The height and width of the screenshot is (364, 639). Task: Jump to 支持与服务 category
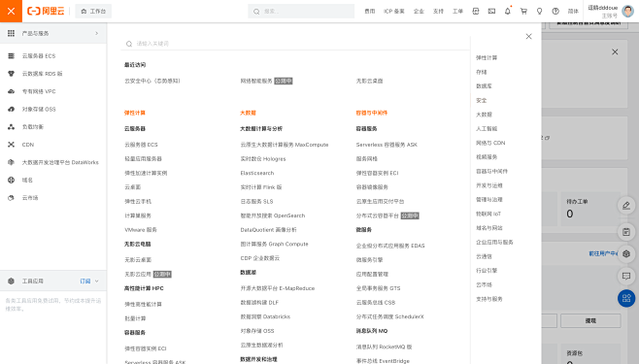(x=489, y=299)
